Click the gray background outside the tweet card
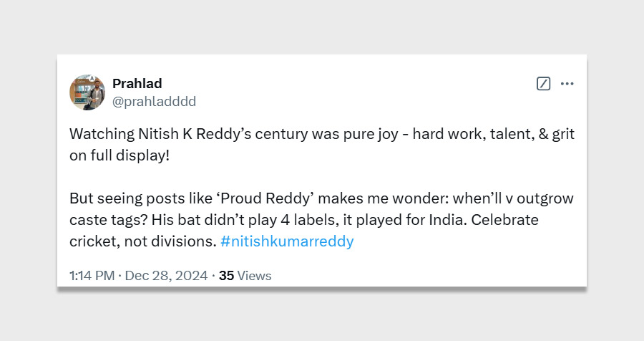Viewport: 644px width, 341px height. tap(322, 315)
